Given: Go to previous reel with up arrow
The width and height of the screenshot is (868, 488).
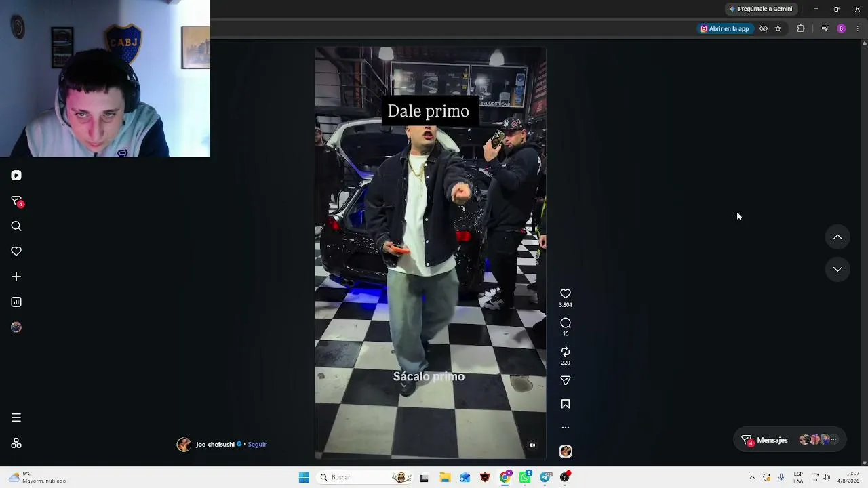Looking at the screenshot, I should [x=837, y=237].
